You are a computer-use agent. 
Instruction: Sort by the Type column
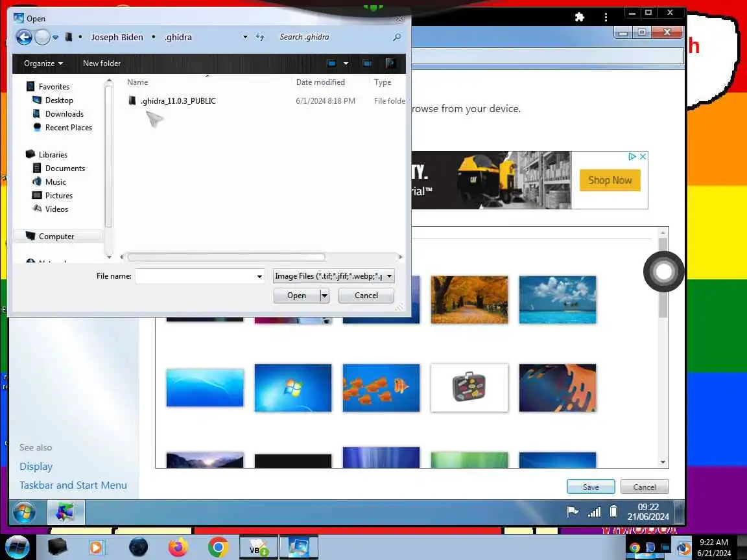point(383,82)
